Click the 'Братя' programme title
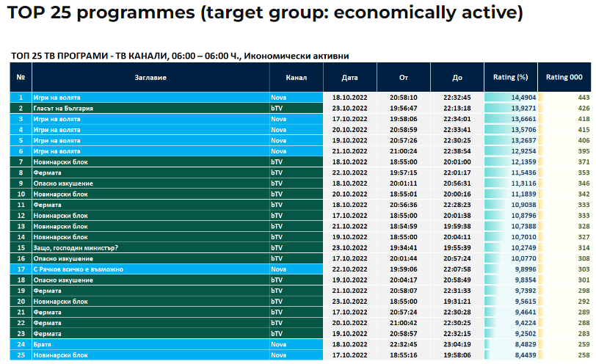Image resolution: width=596 pixels, height=364 pixels. (x=43, y=344)
